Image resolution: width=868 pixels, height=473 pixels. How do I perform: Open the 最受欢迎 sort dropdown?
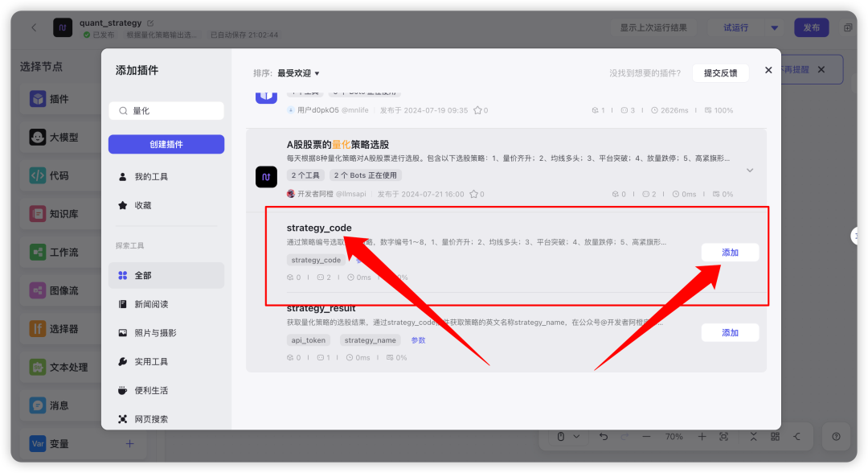298,73
